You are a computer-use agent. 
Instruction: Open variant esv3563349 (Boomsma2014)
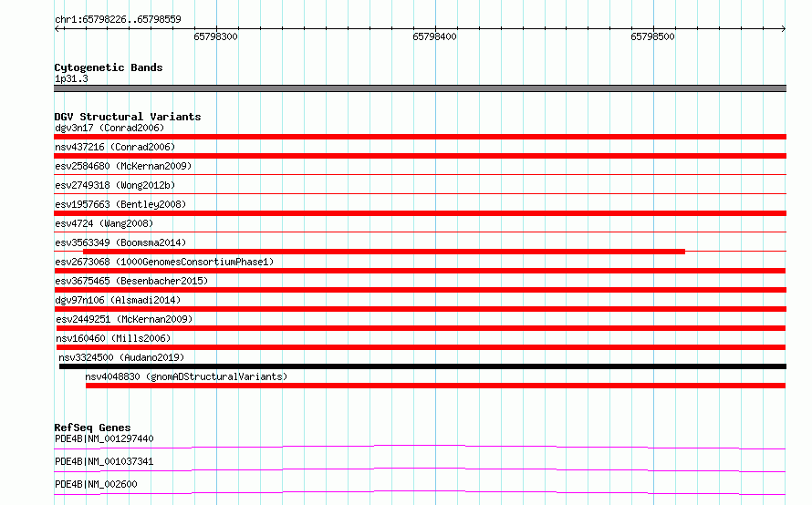[x=120, y=242]
